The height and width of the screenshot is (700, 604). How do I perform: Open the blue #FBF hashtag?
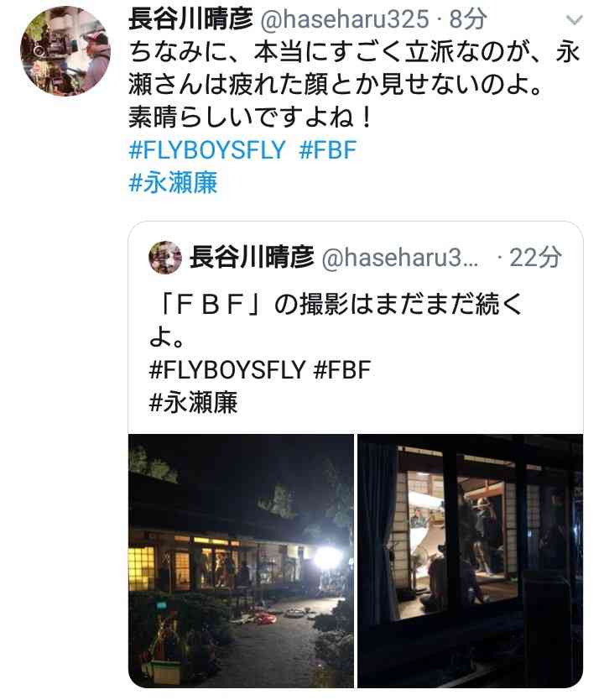coord(328,150)
